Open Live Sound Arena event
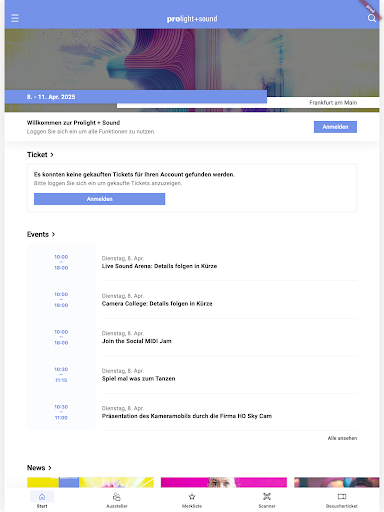The height and width of the screenshot is (512, 384). (192, 262)
